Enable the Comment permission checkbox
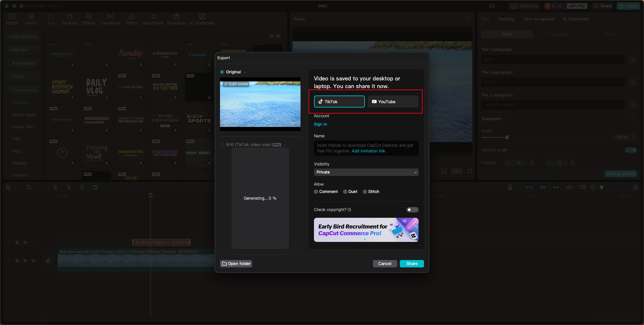644x325 pixels. pyautogui.click(x=316, y=192)
